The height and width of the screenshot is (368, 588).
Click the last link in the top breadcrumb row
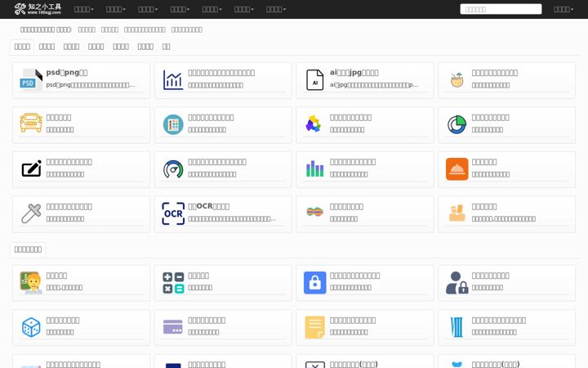click(x=187, y=29)
